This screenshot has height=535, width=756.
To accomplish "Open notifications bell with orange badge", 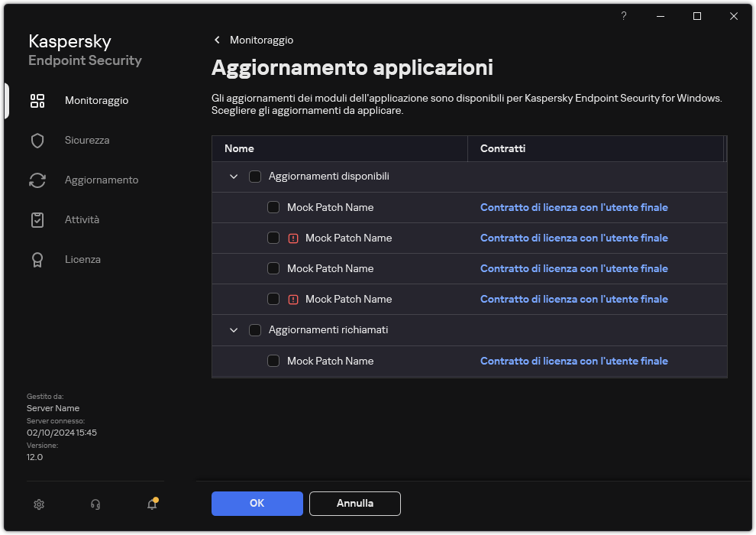I will [151, 504].
